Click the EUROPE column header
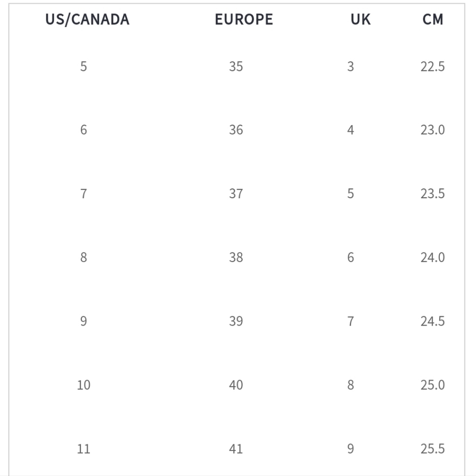This screenshot has height=476, width=476. pyautogui.click(x=244, y=20)
